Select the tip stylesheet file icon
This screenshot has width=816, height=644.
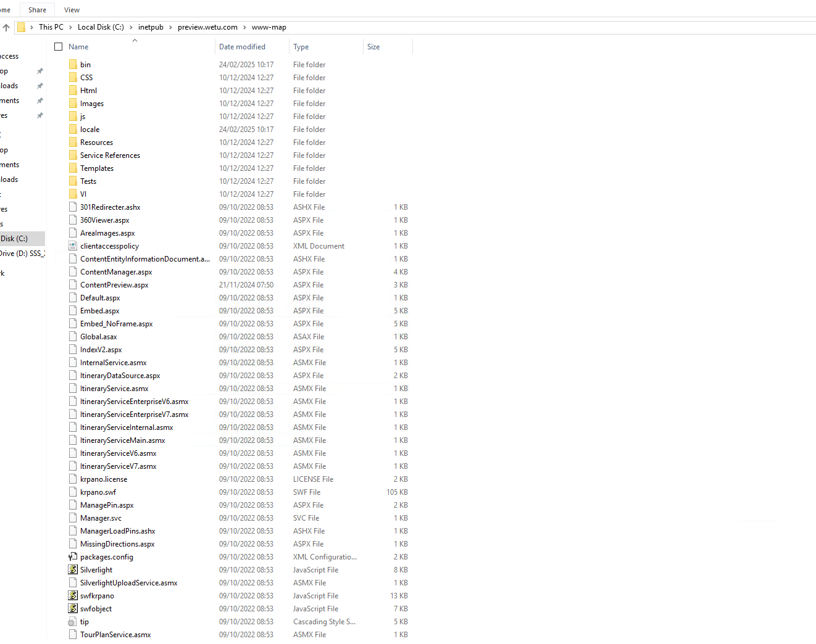coord(73,621)
